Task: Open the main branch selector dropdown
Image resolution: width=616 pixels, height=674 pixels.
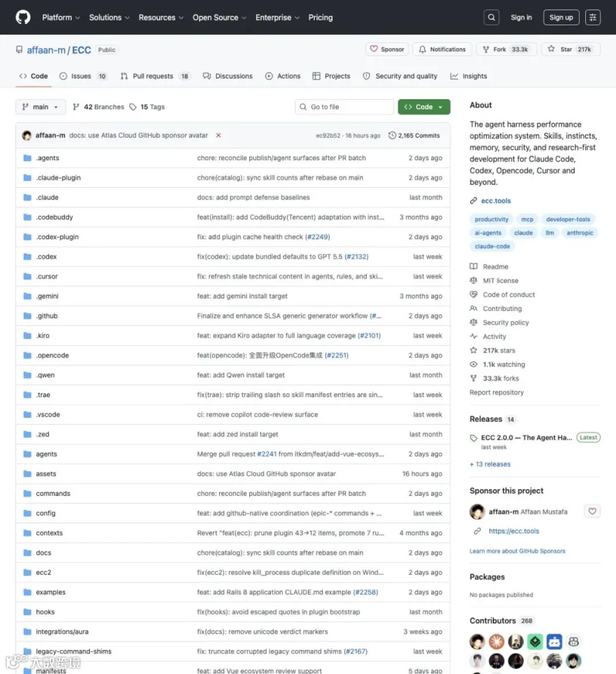Action: point(41,107)
